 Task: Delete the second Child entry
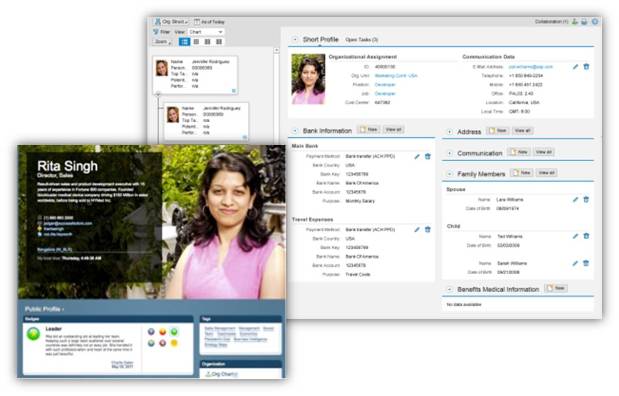(586, 263)
